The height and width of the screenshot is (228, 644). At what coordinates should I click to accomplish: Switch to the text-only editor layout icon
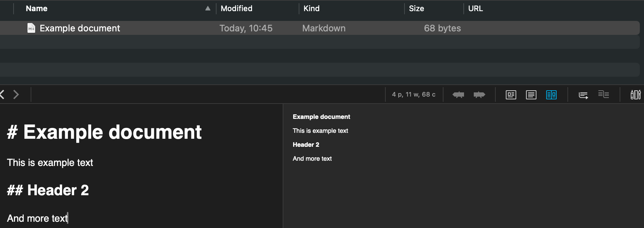pos(531,95)
